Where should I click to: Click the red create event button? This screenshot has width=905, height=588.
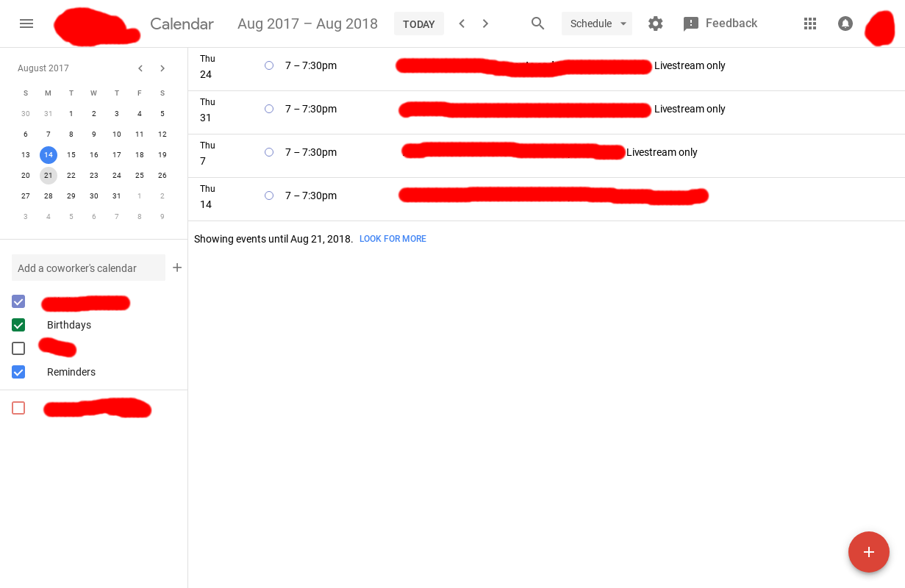coord(868,552)
